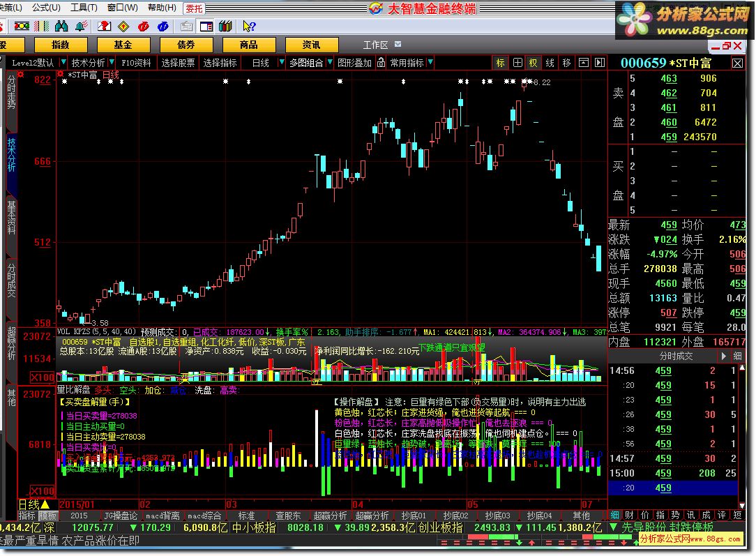The height and width of the screenshot is (556, 756).
Task: Click the context help cursor icon
Action: point(249,26)
